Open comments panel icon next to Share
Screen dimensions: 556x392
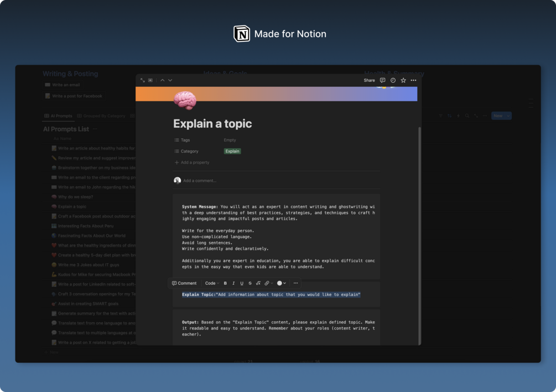point(383,81)
